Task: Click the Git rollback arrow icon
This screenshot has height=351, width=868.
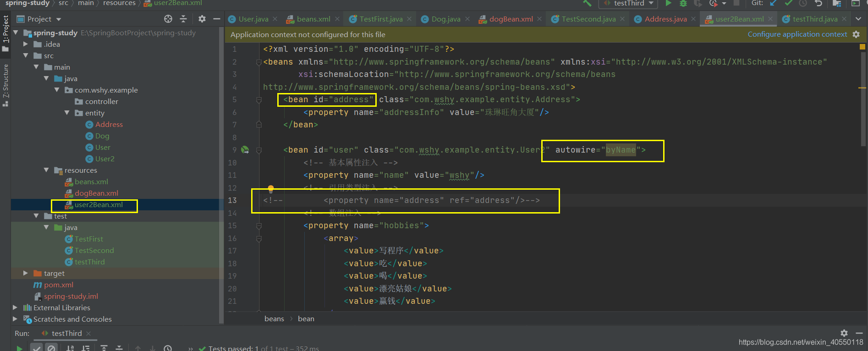Action: (819, 3)
